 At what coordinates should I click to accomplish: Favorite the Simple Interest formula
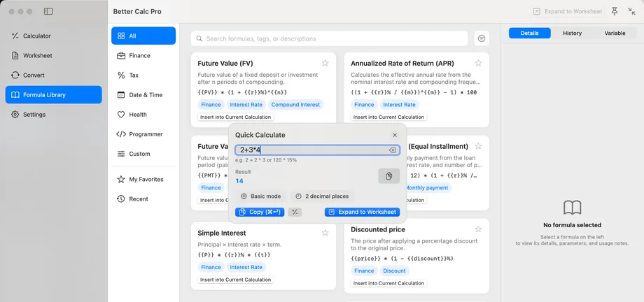point(325,233)
